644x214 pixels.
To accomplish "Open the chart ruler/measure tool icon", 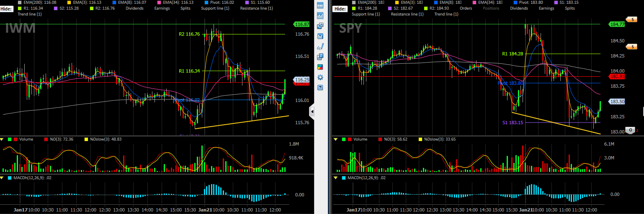I will click(320, 5).
